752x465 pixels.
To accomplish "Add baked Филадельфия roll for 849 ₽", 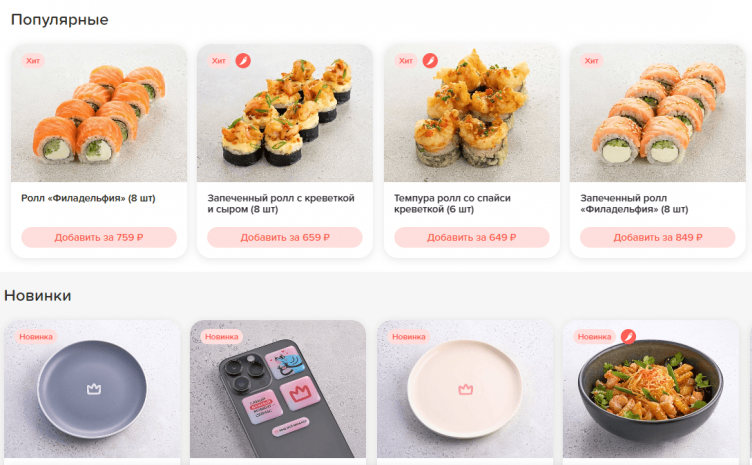I will click(658, 237).
